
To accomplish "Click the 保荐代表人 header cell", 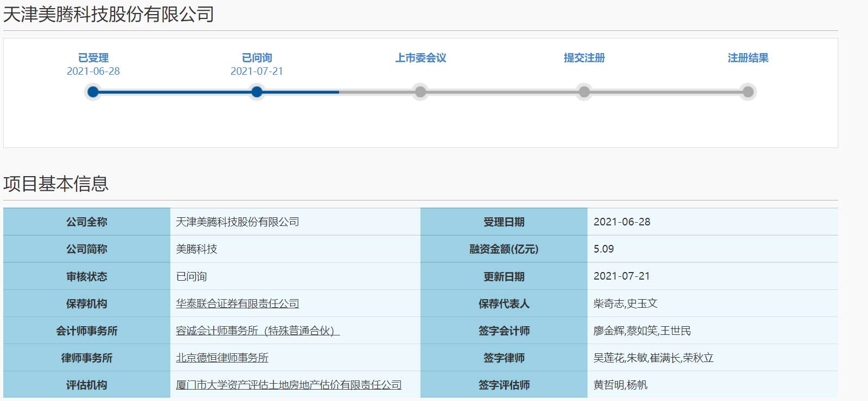I will (x=504, y=303).
